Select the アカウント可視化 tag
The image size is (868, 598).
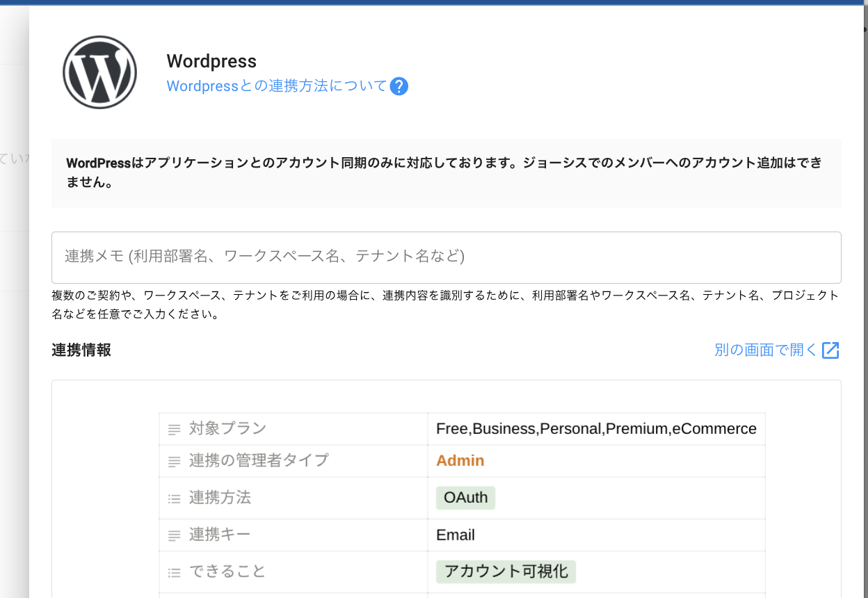point(506,572)
